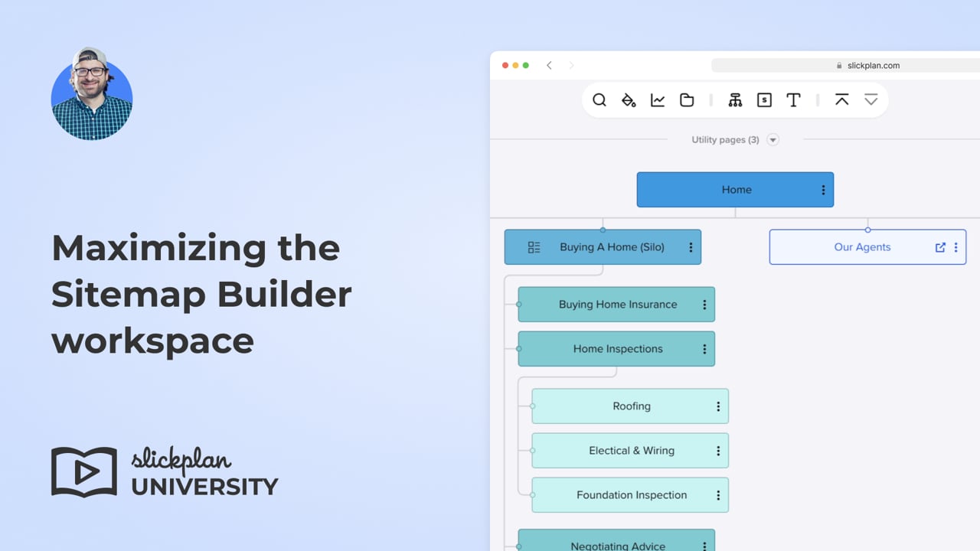Open Electical & Wiring options dots
The width and height of the screenshot is (980, 551).
(718, 451)
